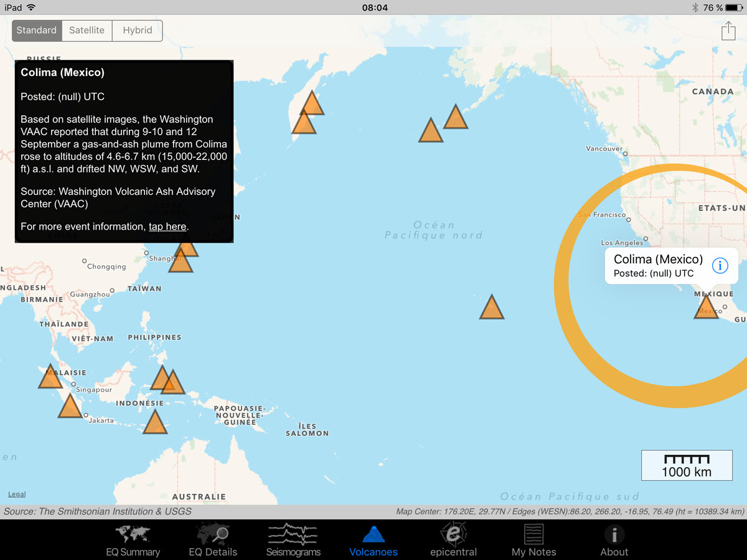Tap the share icon above the map

[728, 31]
